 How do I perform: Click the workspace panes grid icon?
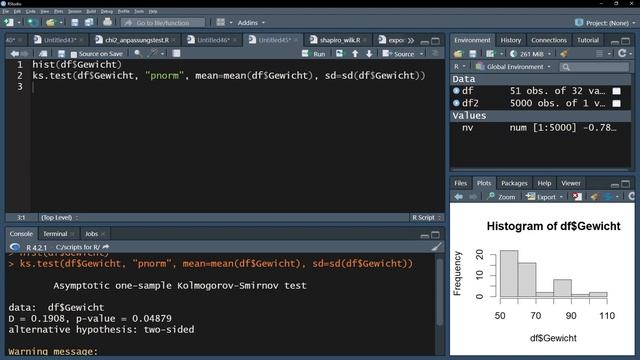220,22
